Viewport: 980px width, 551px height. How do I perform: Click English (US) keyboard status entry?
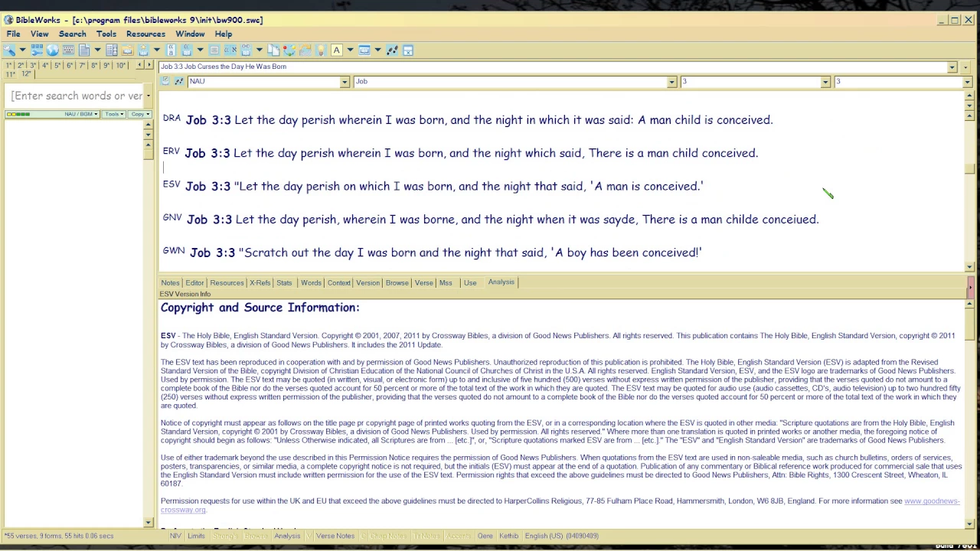tap(561, 536)
